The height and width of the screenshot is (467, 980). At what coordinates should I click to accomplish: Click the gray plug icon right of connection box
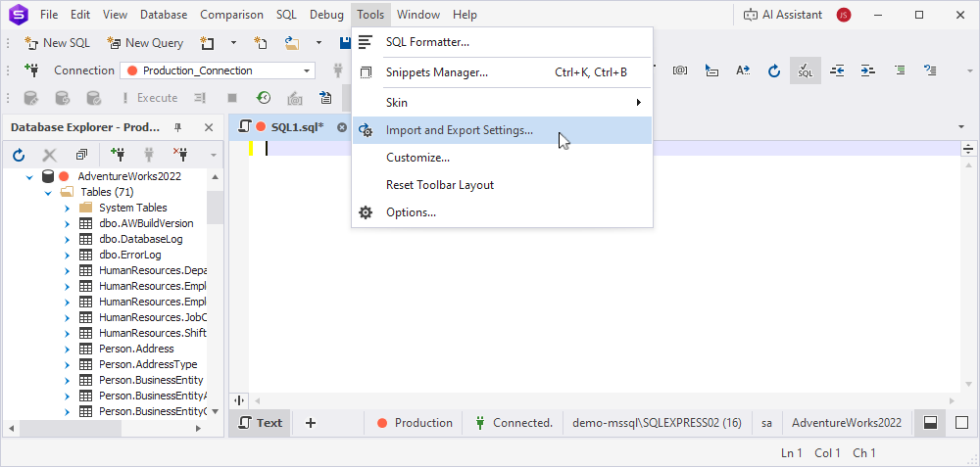(x=338, y=70)
